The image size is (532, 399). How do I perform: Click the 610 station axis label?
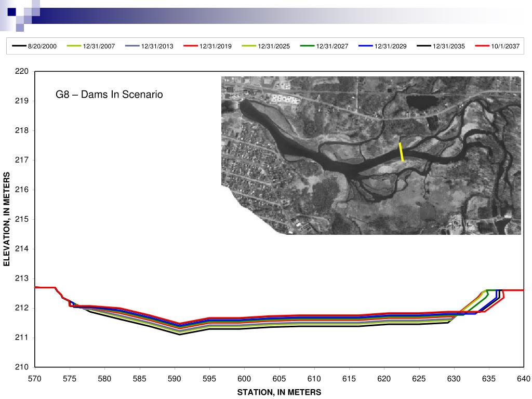(x=314, y=379)
